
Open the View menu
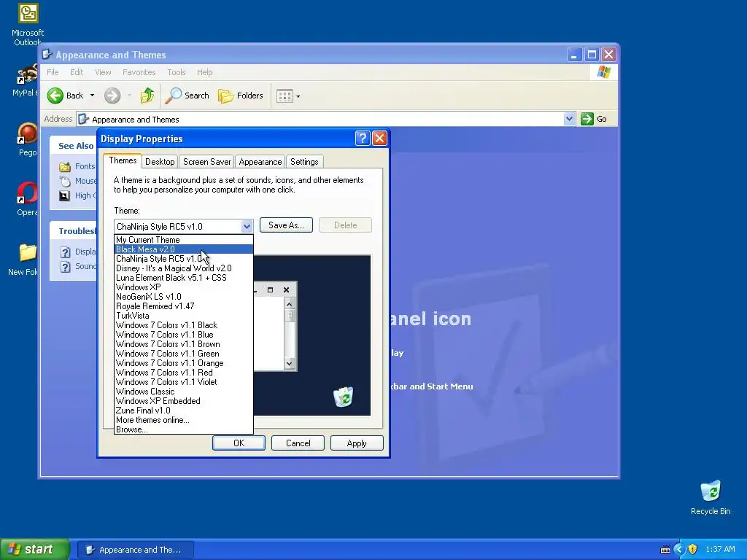click(x=103, y=72)
